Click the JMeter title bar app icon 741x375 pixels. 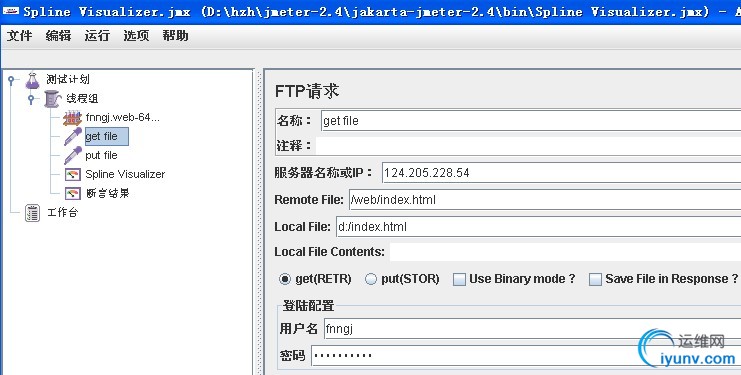point(10,10)
